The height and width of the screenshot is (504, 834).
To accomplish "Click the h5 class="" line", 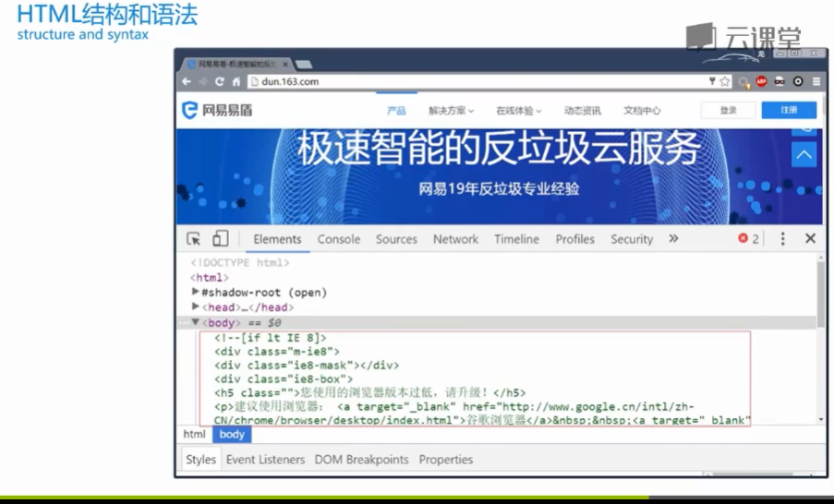I will click(369, 393).
